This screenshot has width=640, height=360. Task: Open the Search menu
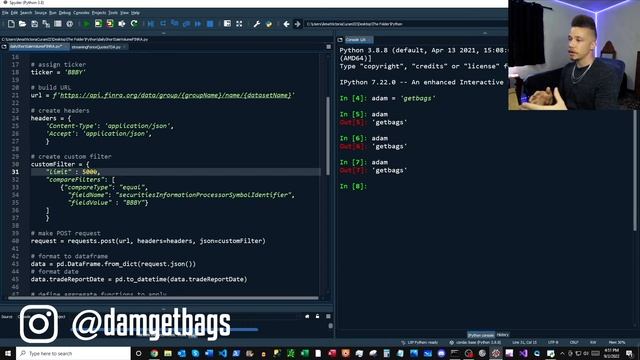point(26,13)
